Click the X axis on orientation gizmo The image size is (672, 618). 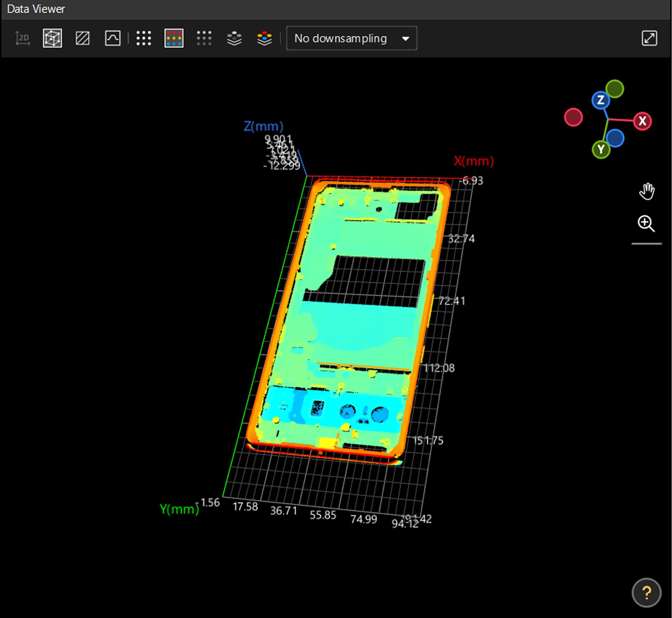[x=642, y=121]
